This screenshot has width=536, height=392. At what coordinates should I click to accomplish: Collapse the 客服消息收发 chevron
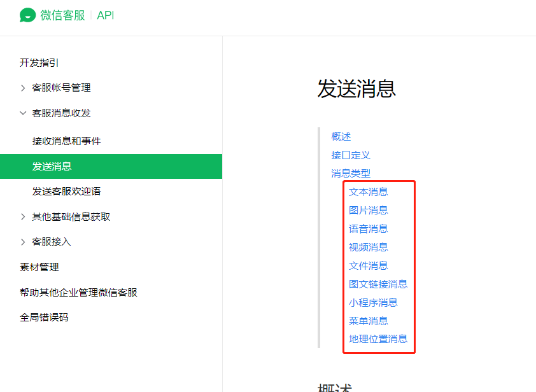[23, 113]
